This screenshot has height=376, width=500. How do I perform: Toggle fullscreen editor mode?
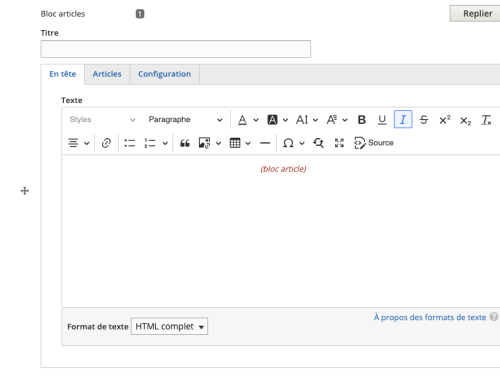click(x=339, y=143)
